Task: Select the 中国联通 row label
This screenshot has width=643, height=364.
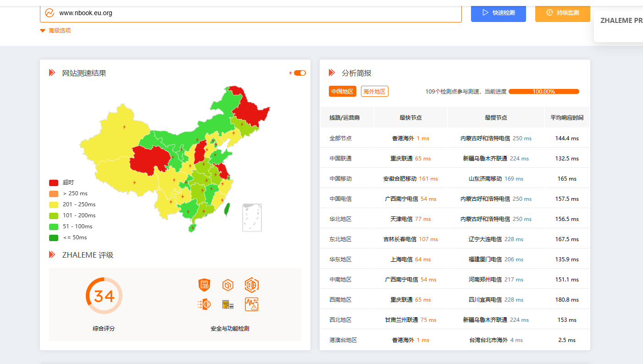Action: coord(340,159)
